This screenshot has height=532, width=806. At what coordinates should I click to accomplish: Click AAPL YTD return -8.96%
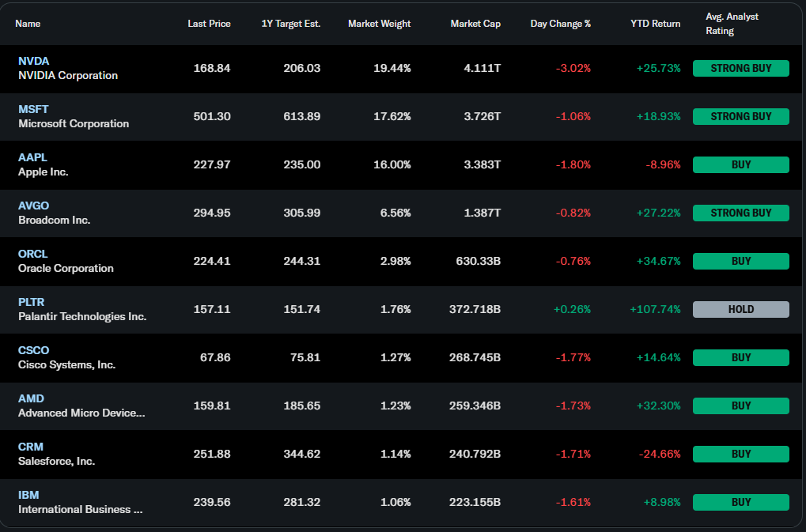coord(663,165)
